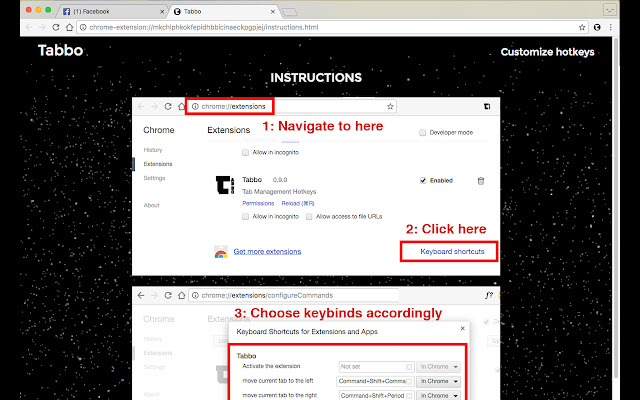Click the configureCommands address field
The image size is (640, 400).
tap(294, 296)
